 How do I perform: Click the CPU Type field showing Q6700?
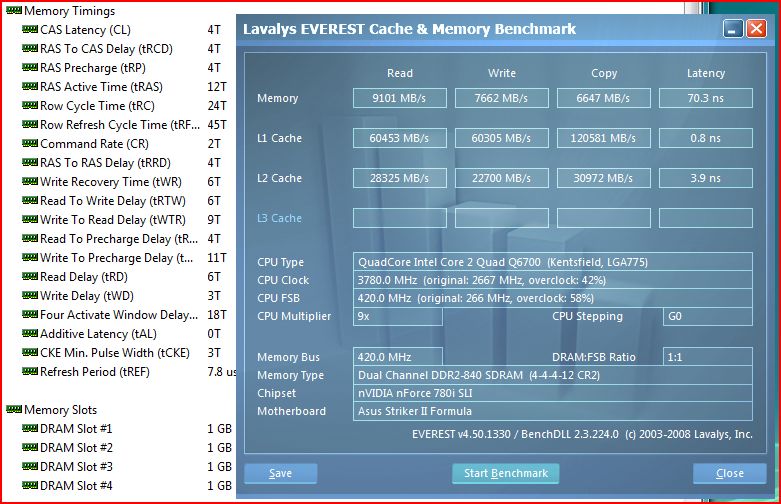tap(553, 261)
